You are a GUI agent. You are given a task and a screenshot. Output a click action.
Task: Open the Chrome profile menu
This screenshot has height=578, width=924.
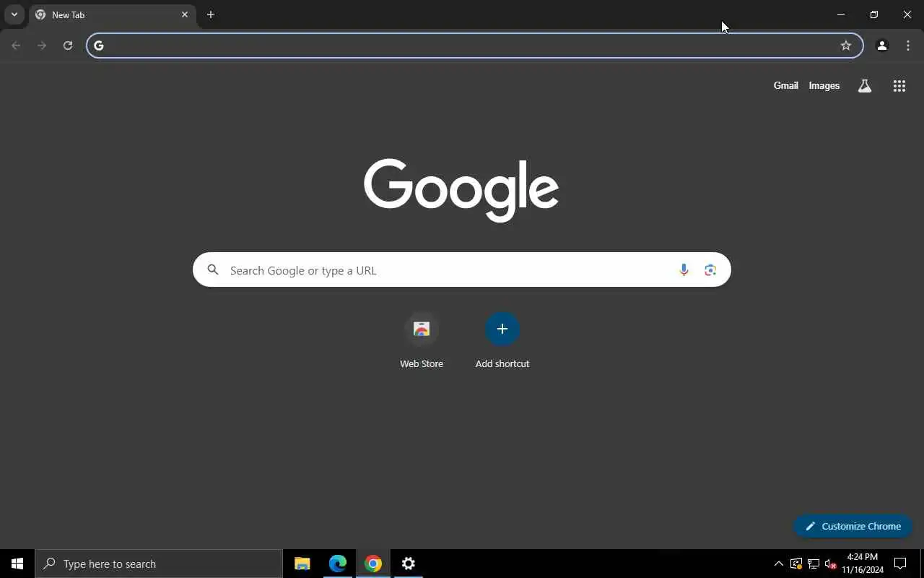882,46
